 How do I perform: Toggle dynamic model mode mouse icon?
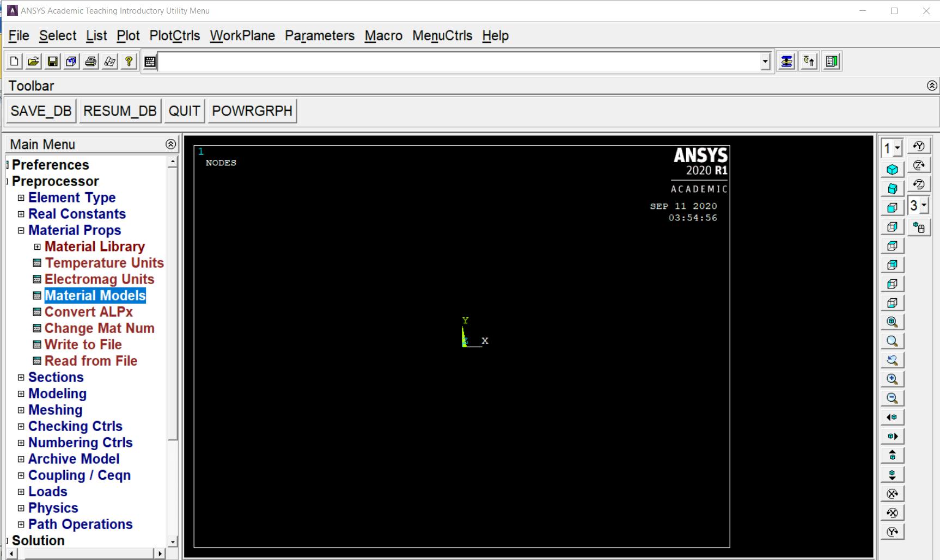click(919, 227)
